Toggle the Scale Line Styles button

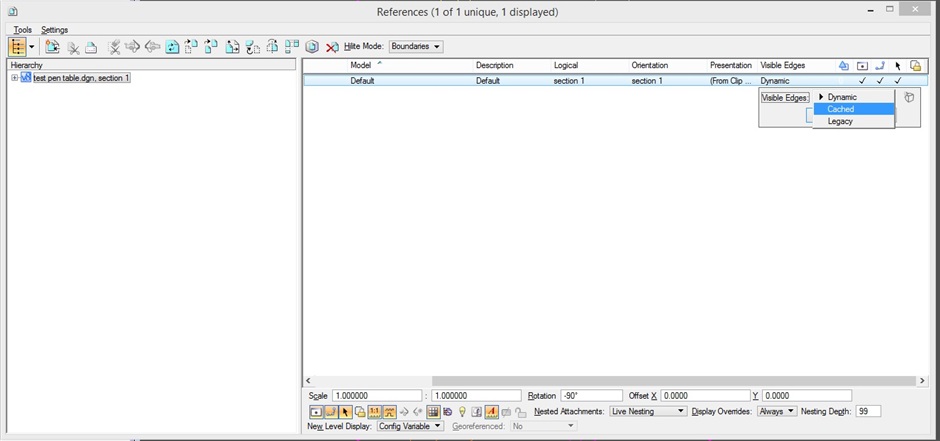[x=390, y=412]
